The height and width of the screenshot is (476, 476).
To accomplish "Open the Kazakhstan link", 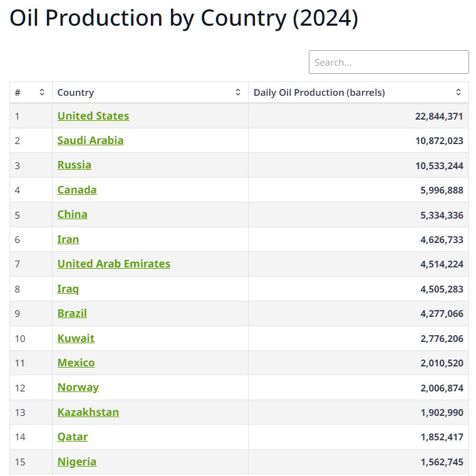I will [88, 413].
